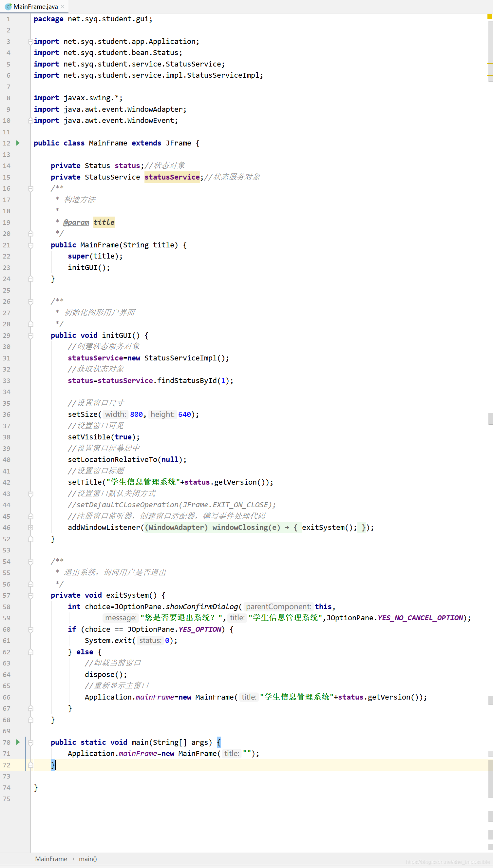Click the setTitle string literal
The height and width of the screenshot is (868, 493).
click(143, 482)
